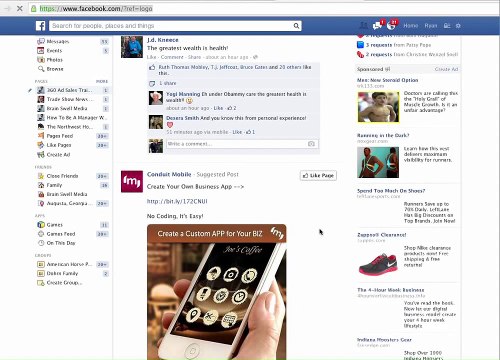Open The 4-Hour Work Business ad

(x=391, y=290)
